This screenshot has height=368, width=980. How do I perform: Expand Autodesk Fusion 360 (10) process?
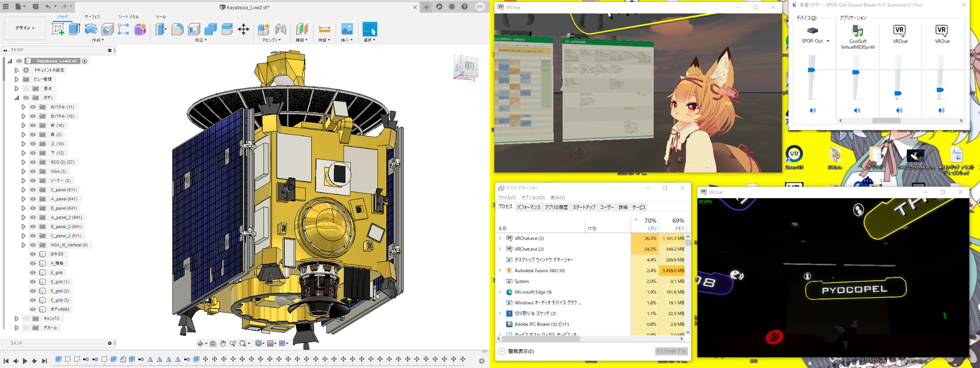point(500,270)
